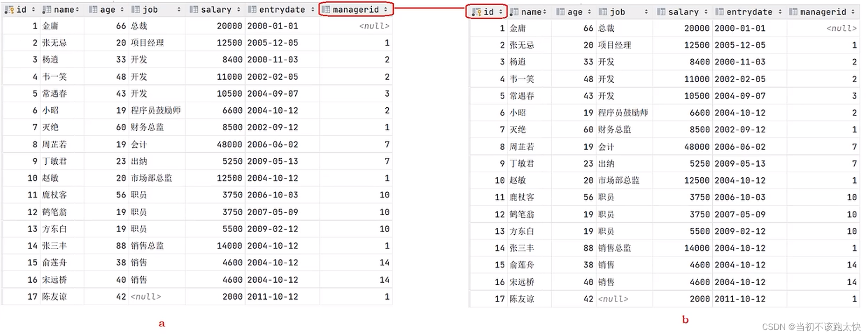868x336 pixels.
Task: Select the age cell 88 in table a
Action: click(121, 246)
